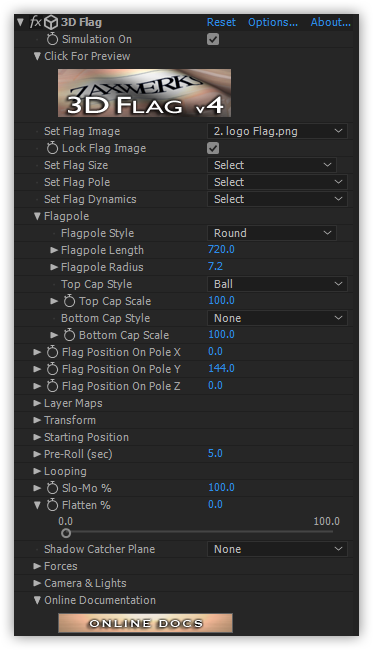Toggle the Simulation On stopwatch
Viewport: 373px width, 650px height.
coord(53,39)
